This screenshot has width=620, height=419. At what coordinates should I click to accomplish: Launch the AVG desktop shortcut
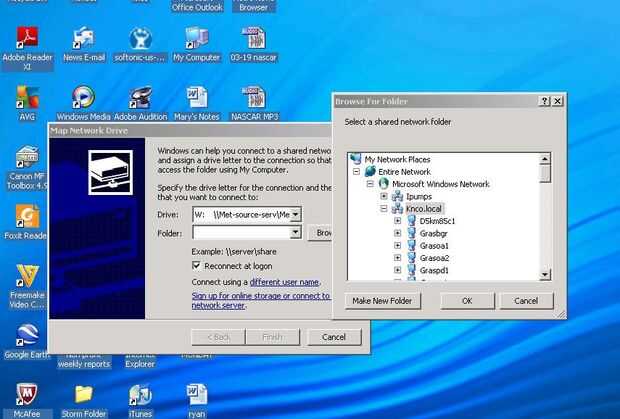[x=27, y=97]
